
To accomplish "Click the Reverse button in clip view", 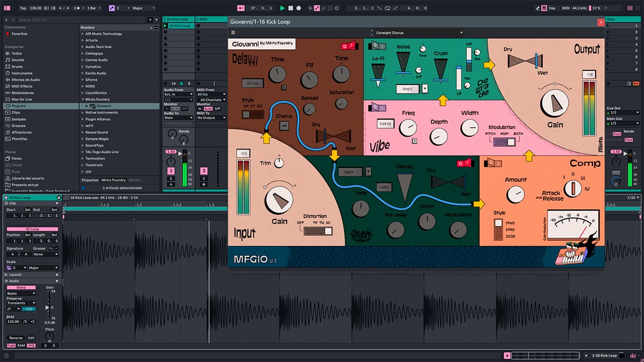I will click(x=16, y=338).
